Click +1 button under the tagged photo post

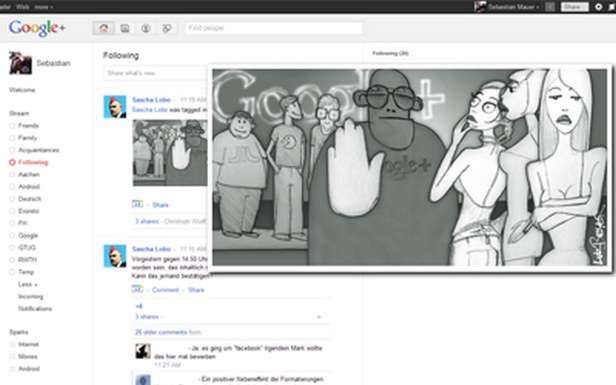point(138,204)
